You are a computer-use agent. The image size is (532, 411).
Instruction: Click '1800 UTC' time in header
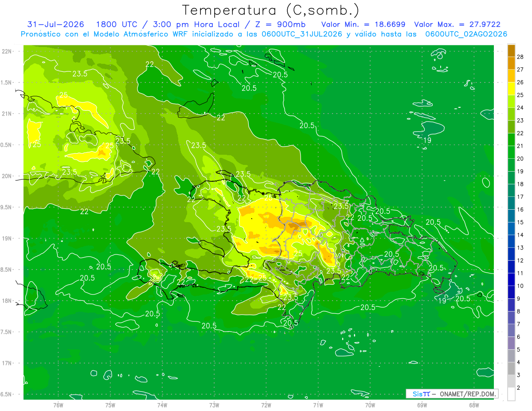point(117,24)
